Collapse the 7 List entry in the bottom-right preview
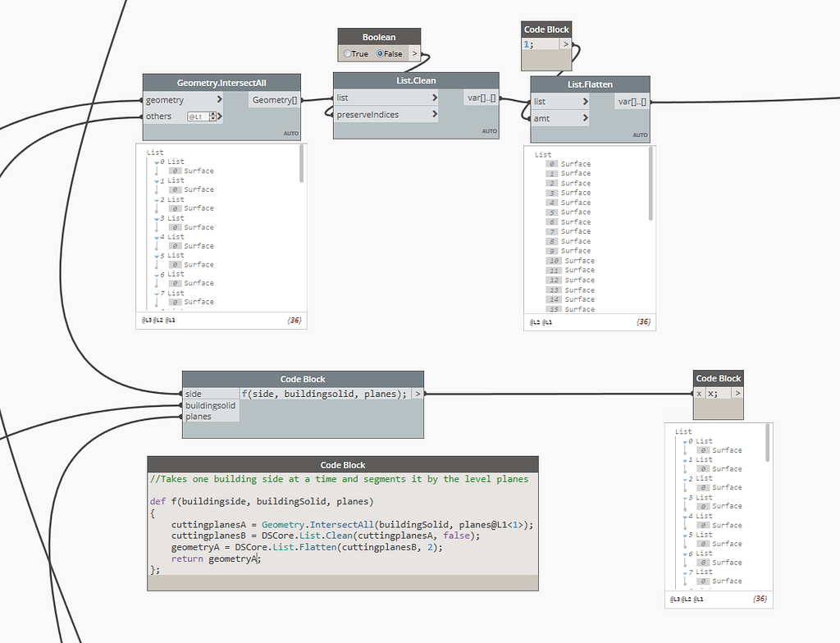Screen dimensions: 840x643 click(x=685, y=572)
